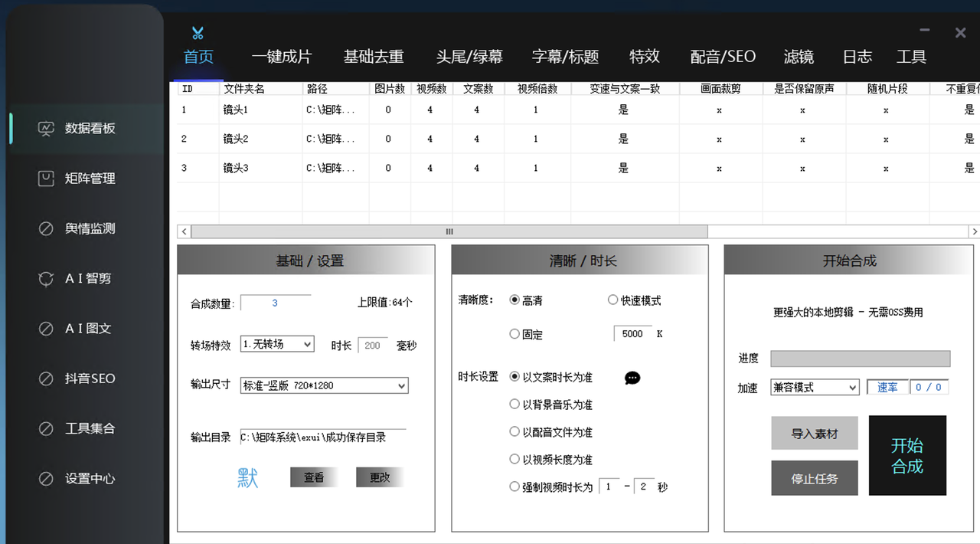Click the 抖音SEO sidebar icon
This screenshot has width=980, height=544.
pyautogui.click(x=46, y=379)
